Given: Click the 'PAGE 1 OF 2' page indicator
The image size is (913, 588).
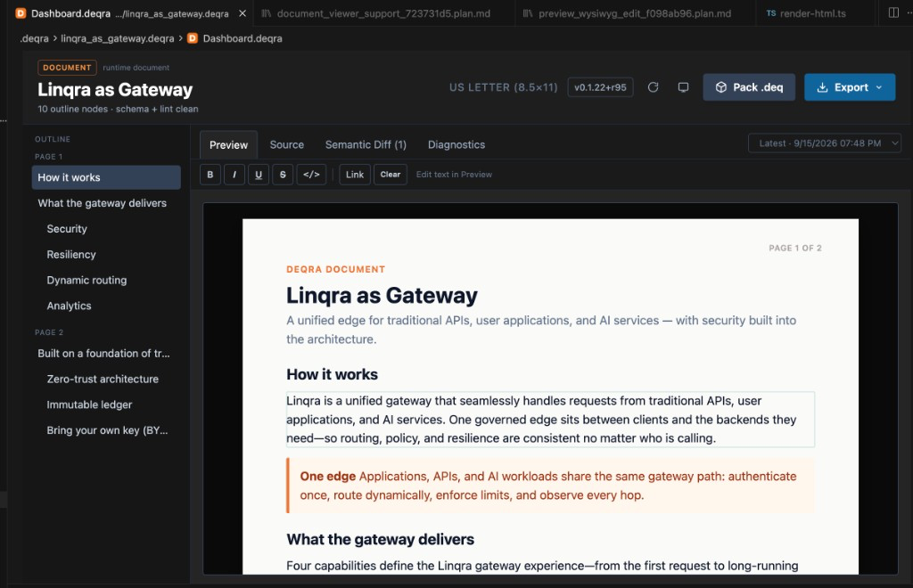Looking at the screenshot, I should pyautogui.click(x=794, y=248).
